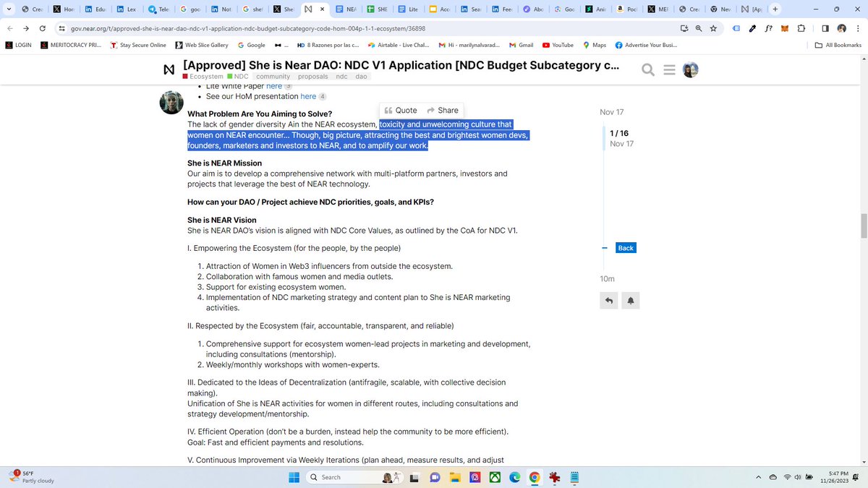Open the tab search dropdown arrow
This screenshot has height=488, width=868.
pos(8,9)
